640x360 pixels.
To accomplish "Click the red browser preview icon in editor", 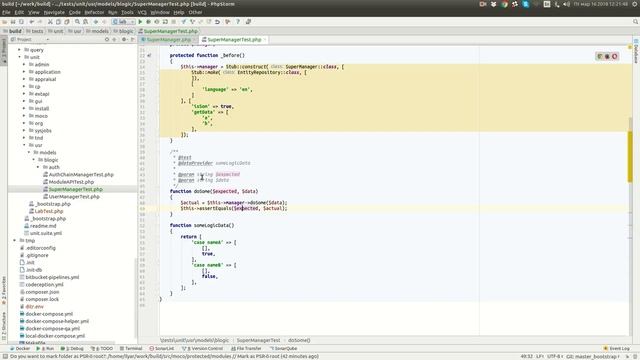I will (x=615, y=56).
